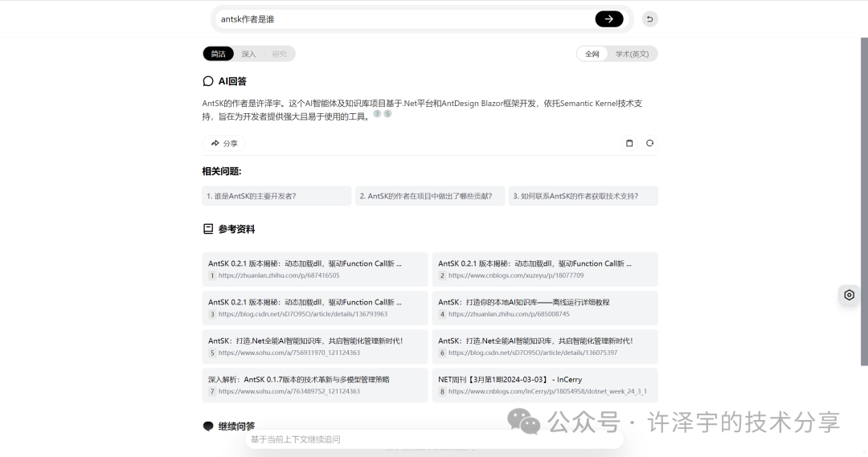The image size is (868, 457).
Task: Click citation marker 7 in the answer
Action: click(377, 113)
